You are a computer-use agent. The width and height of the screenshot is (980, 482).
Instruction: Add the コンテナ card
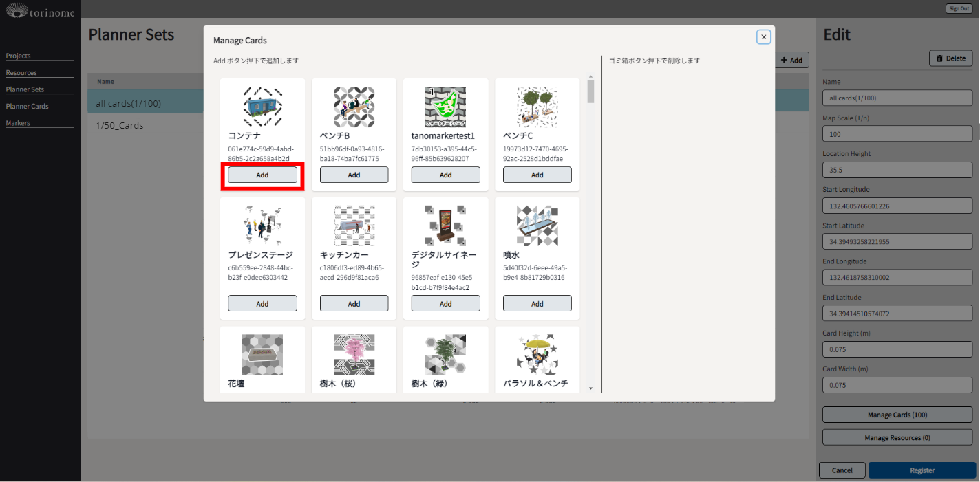coord(262,175)
